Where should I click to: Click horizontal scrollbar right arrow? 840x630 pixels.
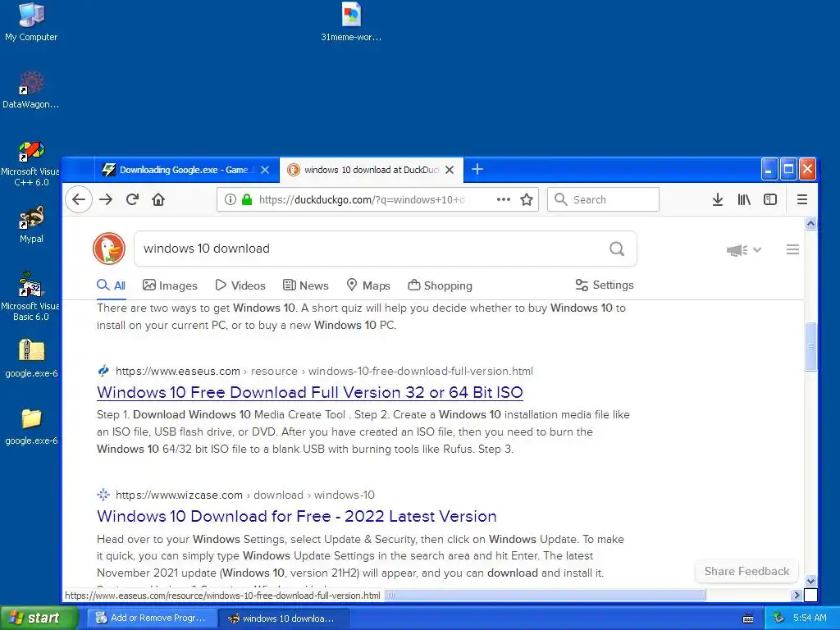797,595
